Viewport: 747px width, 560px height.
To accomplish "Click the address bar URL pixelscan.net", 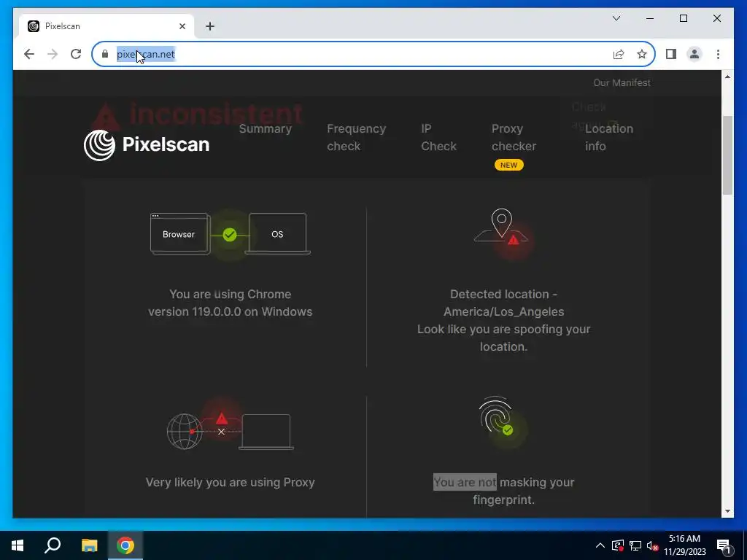I will click(x=146, y=54).
